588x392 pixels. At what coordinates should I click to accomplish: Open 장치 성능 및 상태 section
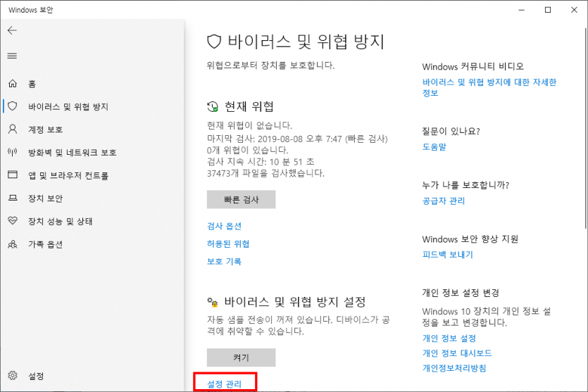(61, 222)
